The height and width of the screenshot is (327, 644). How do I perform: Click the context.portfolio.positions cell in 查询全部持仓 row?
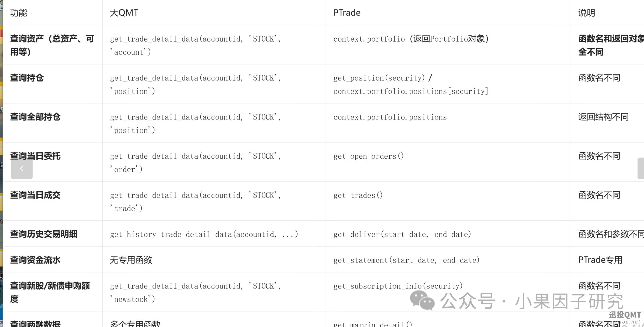click(390, 117)
